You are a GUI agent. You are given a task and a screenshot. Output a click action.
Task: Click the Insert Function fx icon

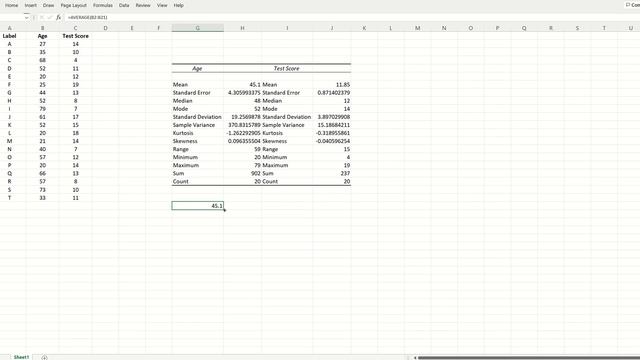tap(58, 18)
